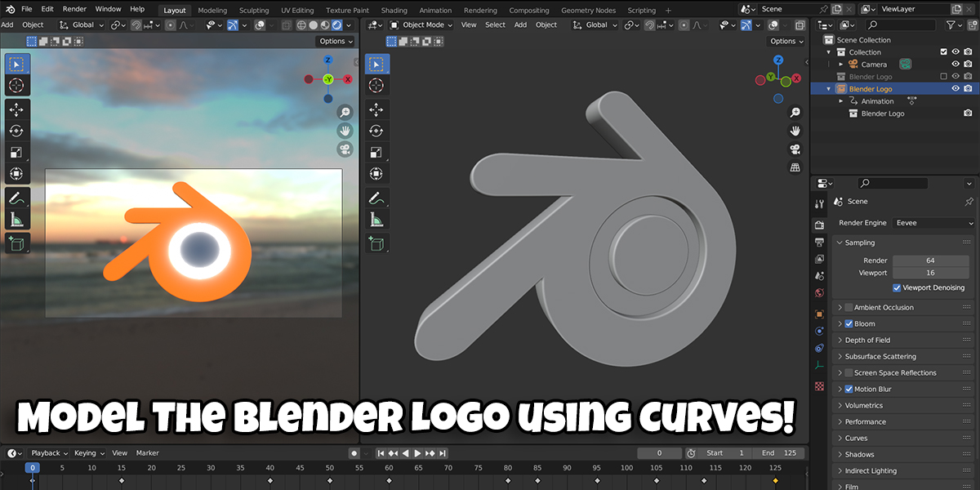Viewport: 980px width, 490px height.
Task: Open the Render Properties tab with camera icon
Action: 819,224
